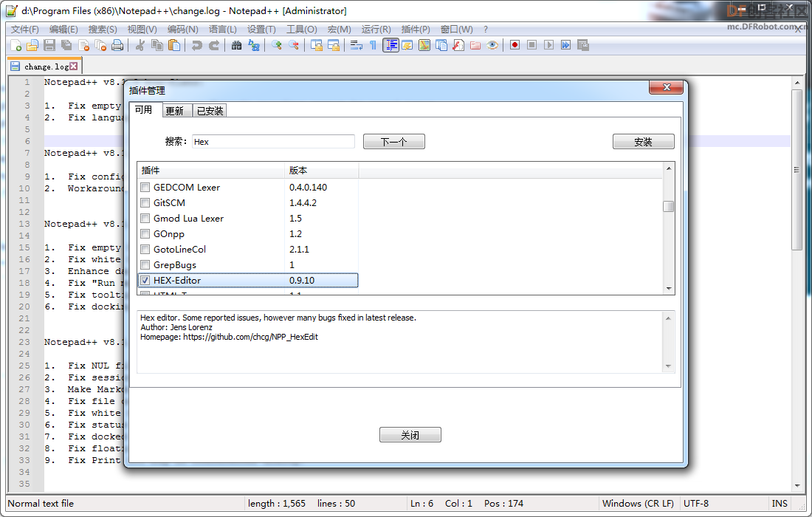Check the GEDCOM Lexer plugin box

click(x=145, y=188)
